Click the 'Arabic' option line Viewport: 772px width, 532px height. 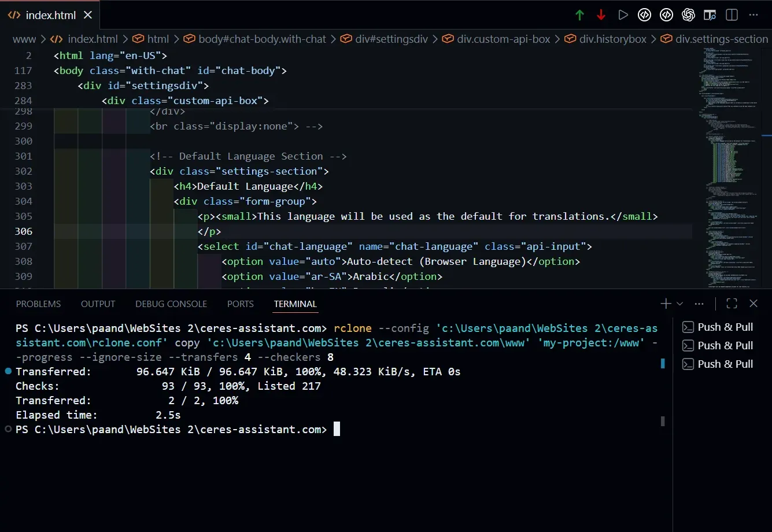(x=332, y=276)
